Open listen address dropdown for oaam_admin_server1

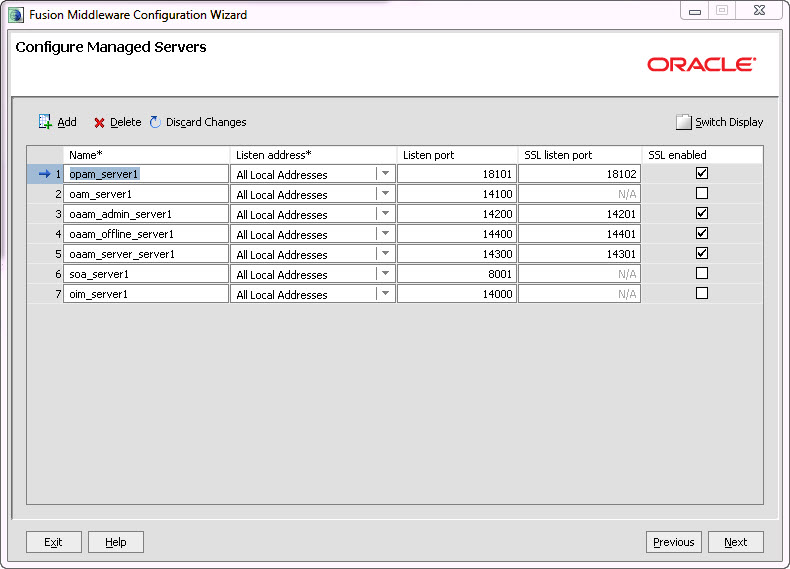[x=385, y=214]
